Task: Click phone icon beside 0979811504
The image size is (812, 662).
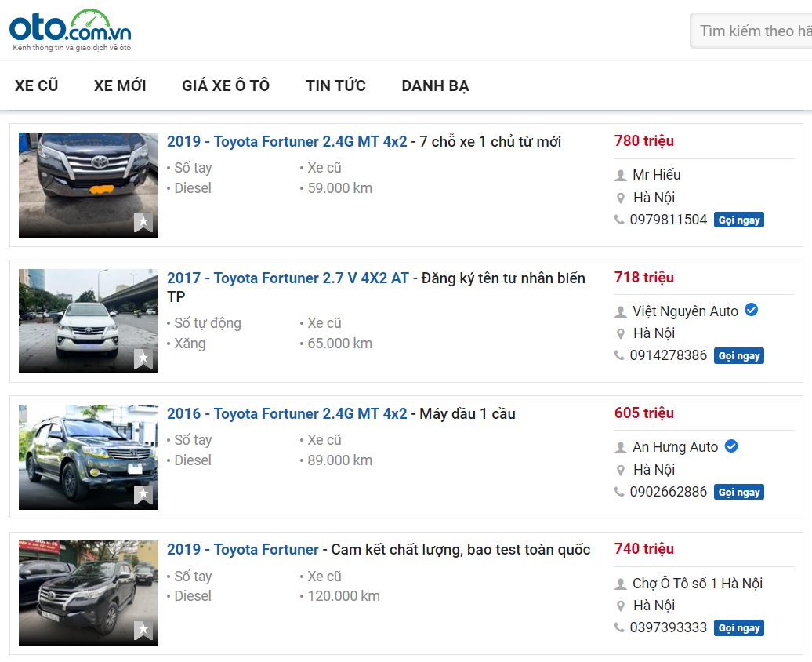Action: 619,220
